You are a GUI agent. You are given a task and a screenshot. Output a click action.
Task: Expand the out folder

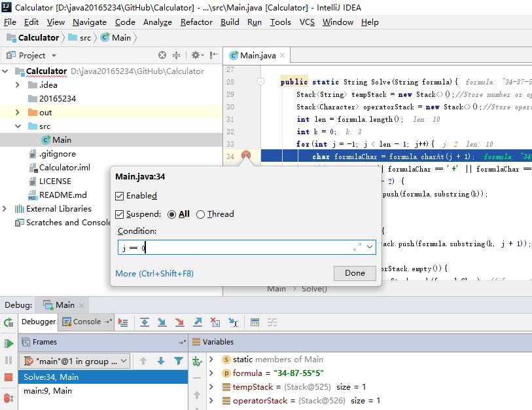pyautogui.click(x=18, y=113)
